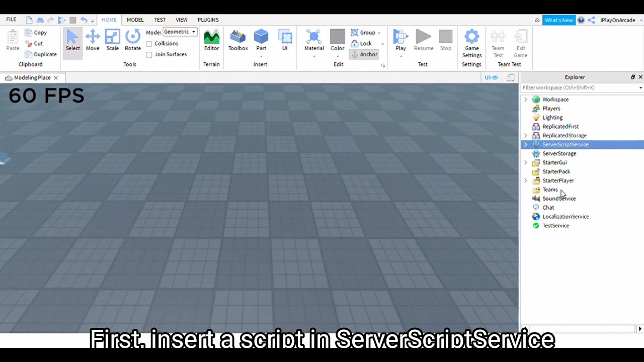Collapse the ribbon with the up caret

[537, 20]
